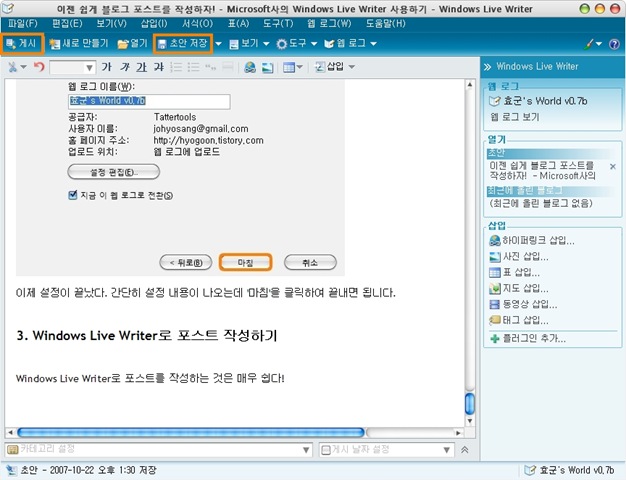Click 표 삽입 in sidebar
The image size is (626, 480).
point(514,272)
